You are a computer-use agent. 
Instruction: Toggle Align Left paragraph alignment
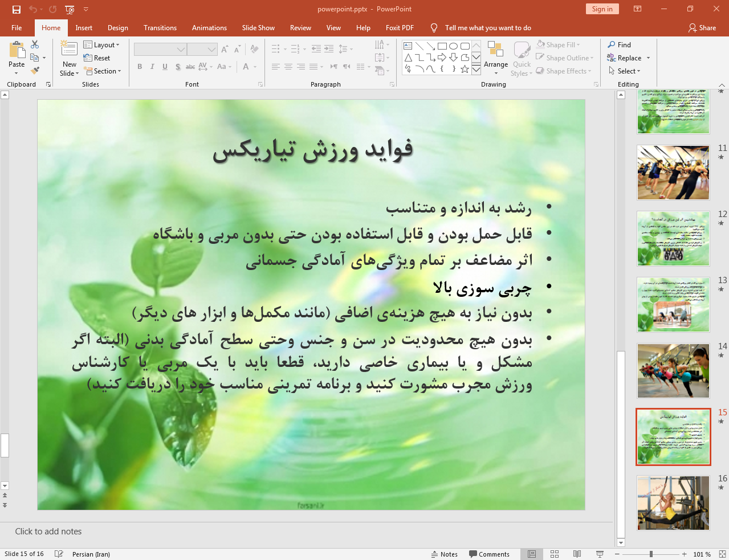tap(276, 67)
